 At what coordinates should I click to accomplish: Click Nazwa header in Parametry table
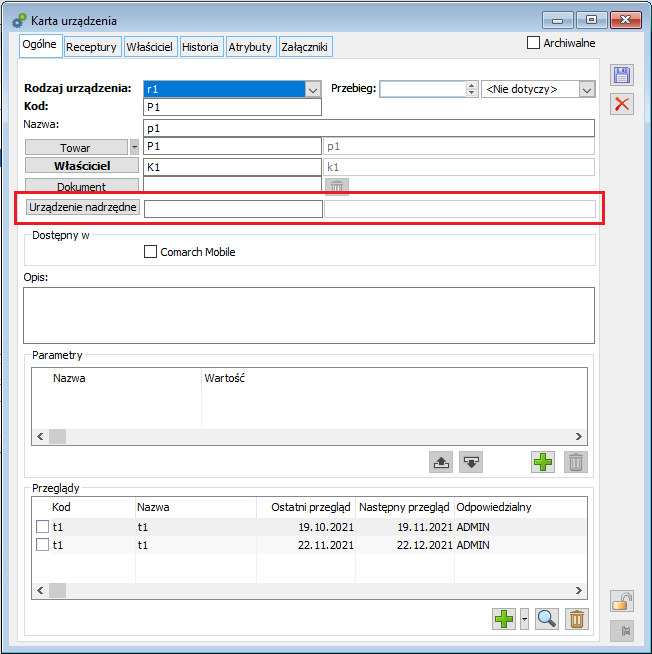click(x=69, y=378)
